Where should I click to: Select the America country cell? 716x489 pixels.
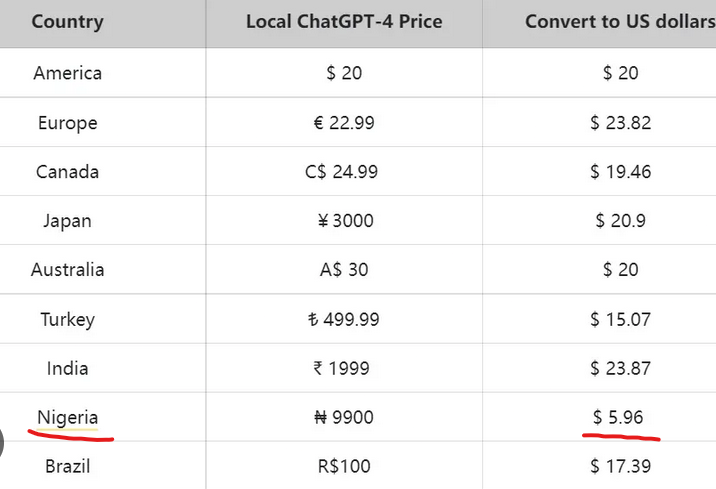(68, 73)
